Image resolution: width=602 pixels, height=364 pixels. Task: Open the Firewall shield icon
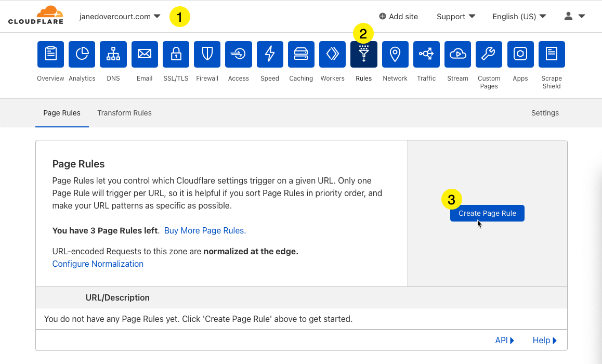pyautogui.click(x=207, y=54)
